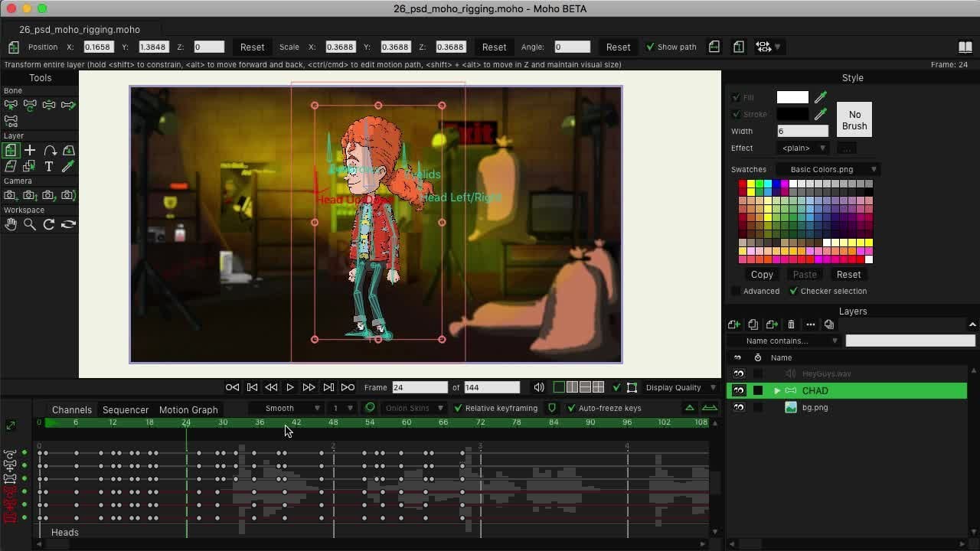Select the Pan Workspace hand tool

(x=11, y=224)
